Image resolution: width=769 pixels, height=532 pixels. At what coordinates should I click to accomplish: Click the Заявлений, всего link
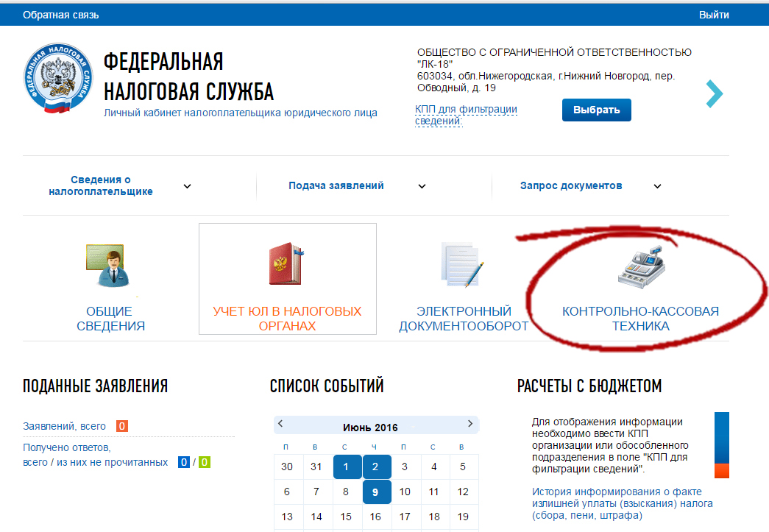pyautogui.click(x=64, y=426)
